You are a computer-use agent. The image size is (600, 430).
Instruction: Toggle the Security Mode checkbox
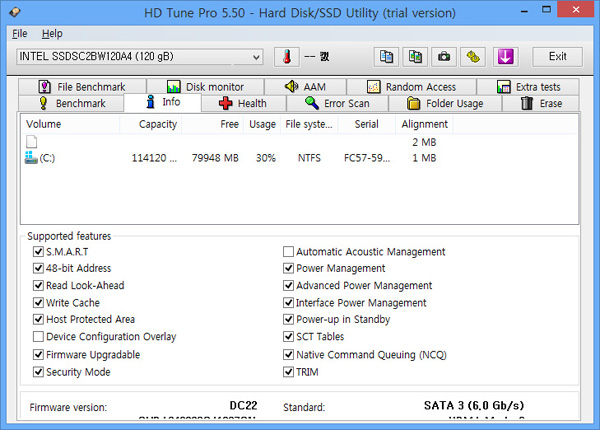pyautogui.click(x=38, y=372)
